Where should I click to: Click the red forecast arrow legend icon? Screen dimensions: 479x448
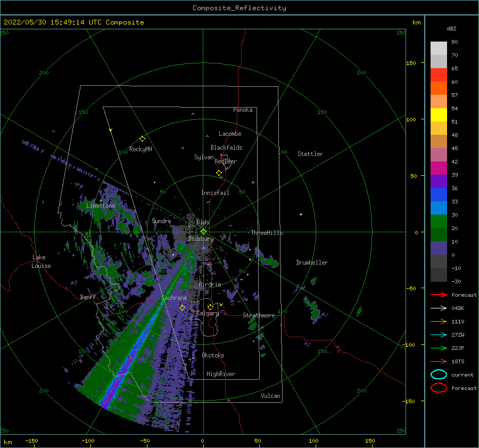(439, 295)
